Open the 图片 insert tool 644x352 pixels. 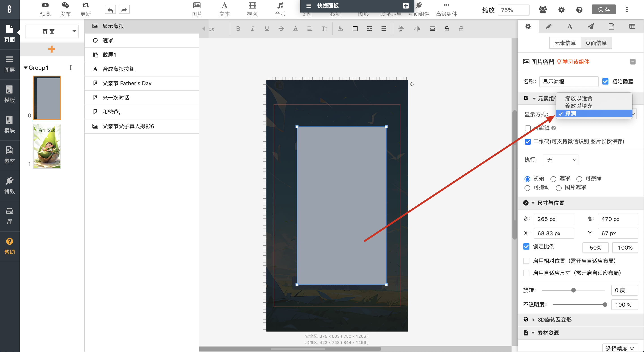pyautogui.click(x=196, y=9)
